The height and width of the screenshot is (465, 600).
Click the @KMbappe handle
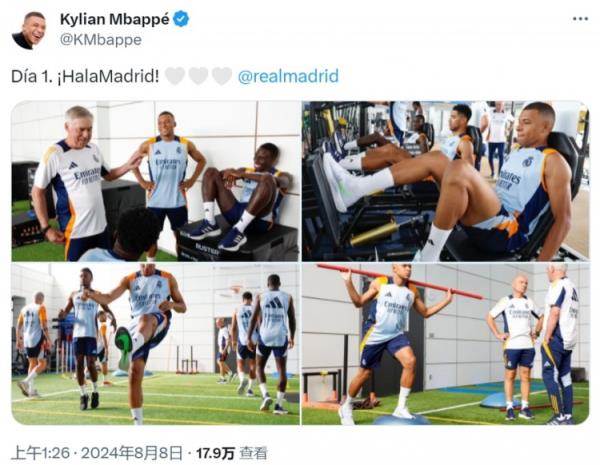click(x=101, y=40)
